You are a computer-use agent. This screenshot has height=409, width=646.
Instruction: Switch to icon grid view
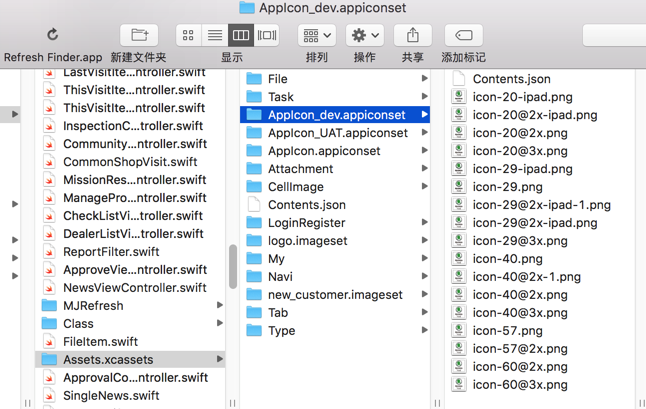[x=188, y=35]
